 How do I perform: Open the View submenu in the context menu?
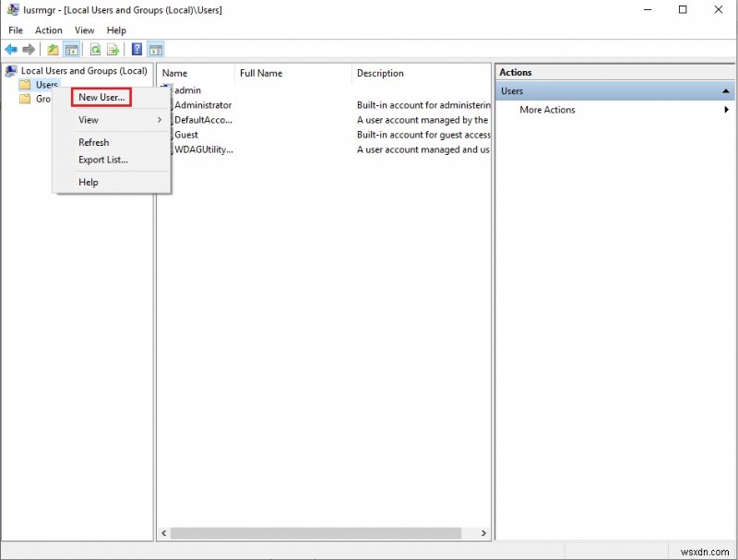89,120
